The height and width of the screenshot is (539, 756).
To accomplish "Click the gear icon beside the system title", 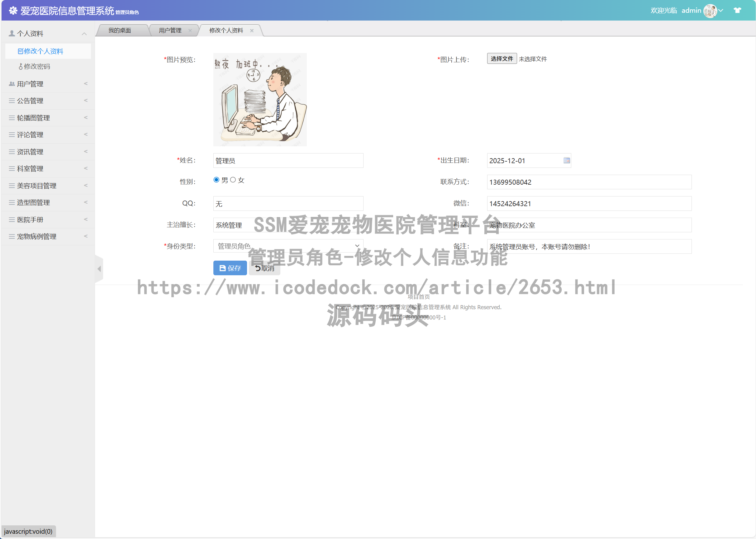I will (x=13, y=11).
